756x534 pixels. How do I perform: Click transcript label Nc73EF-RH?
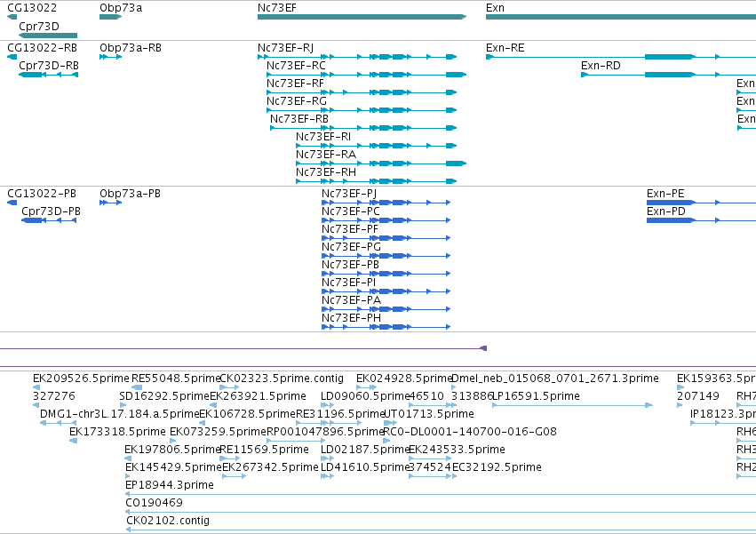click(326, 172)
